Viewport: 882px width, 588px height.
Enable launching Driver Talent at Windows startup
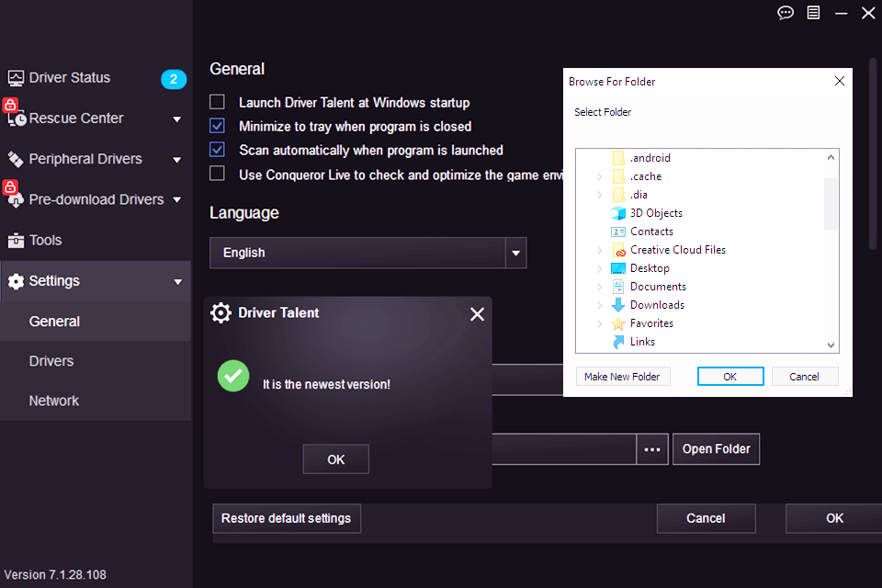(x=216, y=102)
